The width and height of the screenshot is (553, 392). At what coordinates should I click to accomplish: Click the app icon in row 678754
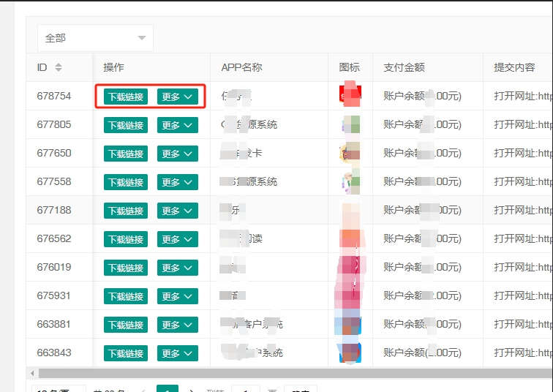(x=350, y=96)
